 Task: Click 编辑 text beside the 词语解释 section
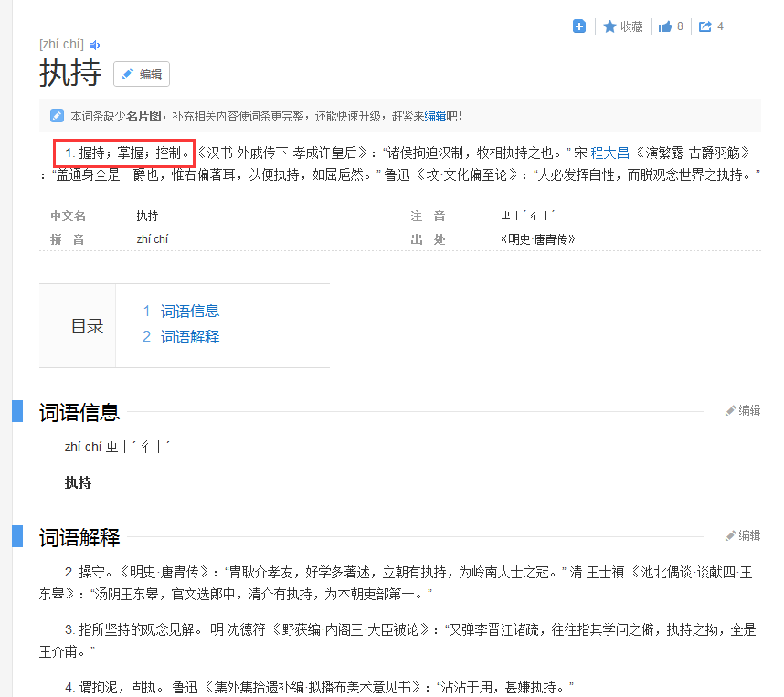[748, 537]
